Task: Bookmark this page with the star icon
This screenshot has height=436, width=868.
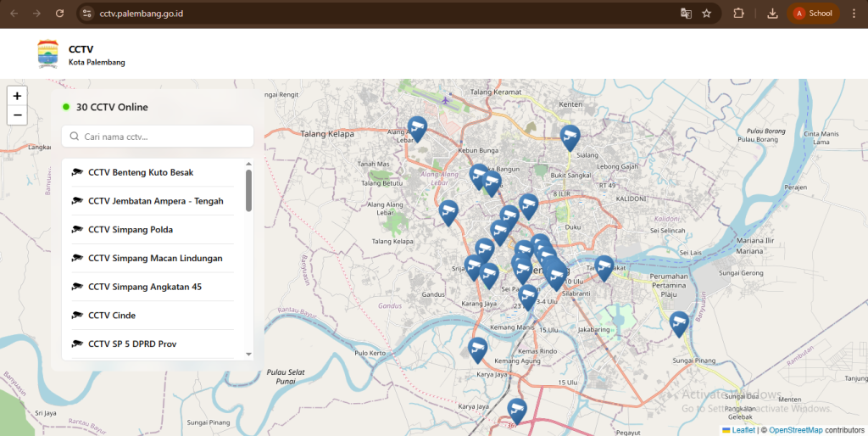Action: tap(706, 14)
